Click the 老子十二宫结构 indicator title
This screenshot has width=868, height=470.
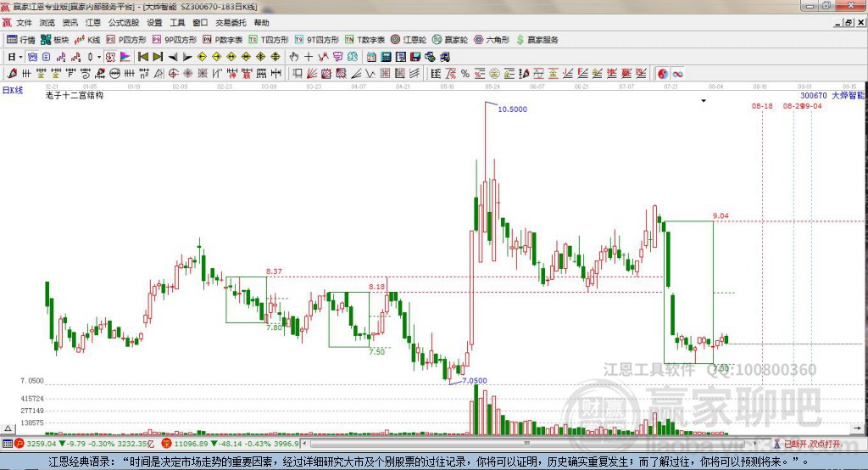pyautogui.click(x=75, y=95)
